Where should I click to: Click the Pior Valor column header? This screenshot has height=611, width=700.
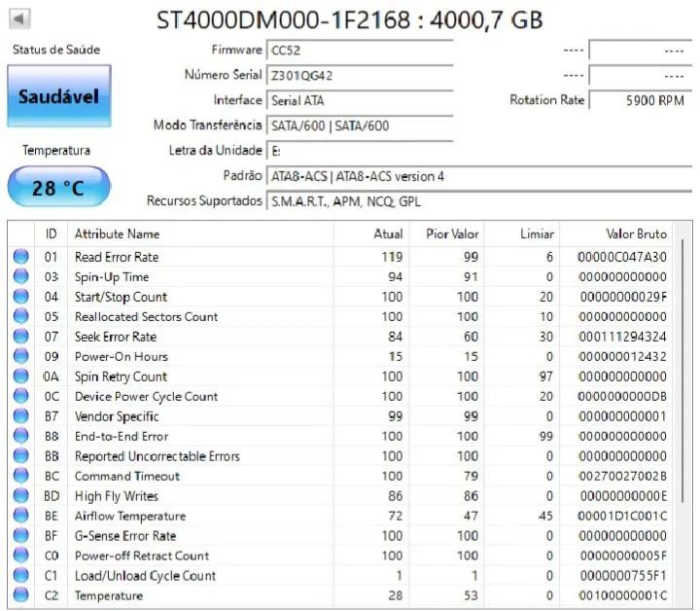pos(446,234)
